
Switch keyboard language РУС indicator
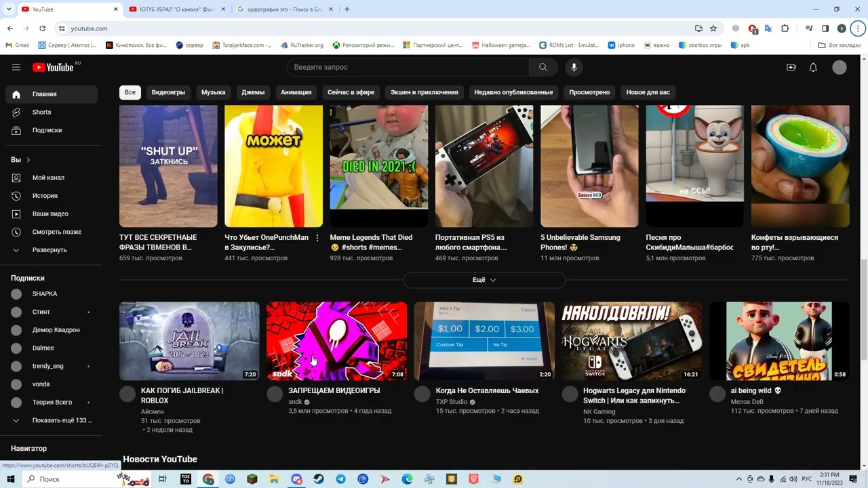[807, 479]
